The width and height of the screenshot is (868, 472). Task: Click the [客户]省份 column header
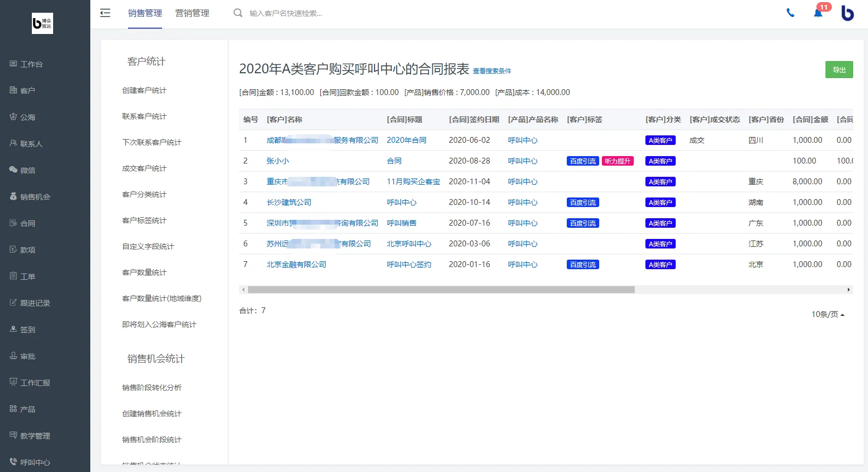pos(766,119)
